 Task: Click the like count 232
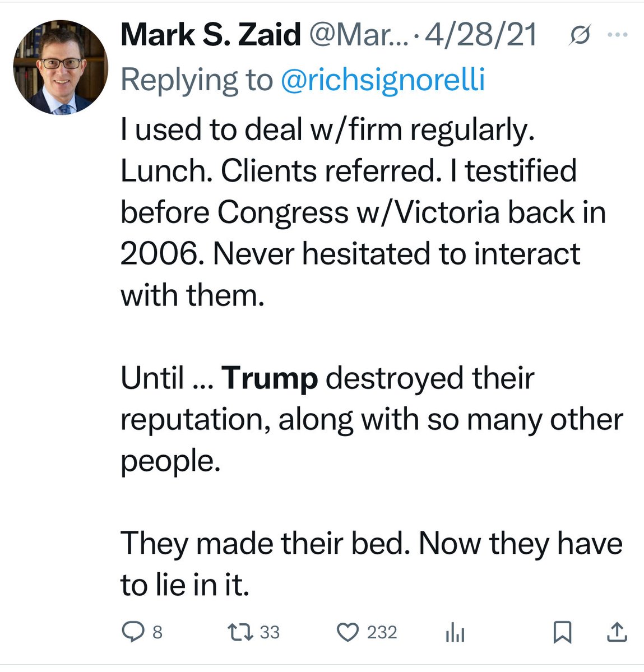[382, 633]
